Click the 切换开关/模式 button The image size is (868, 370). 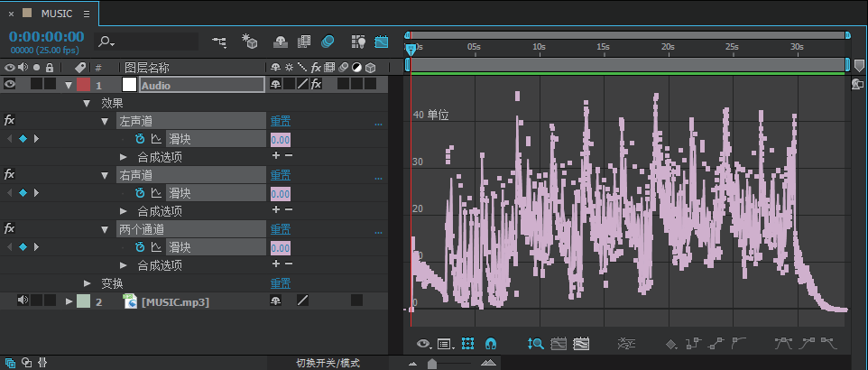pos(328,364)
